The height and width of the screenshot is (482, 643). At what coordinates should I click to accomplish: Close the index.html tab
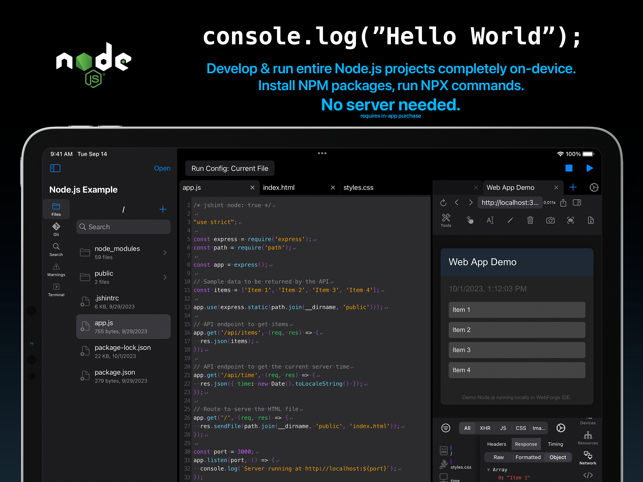click(333, 187)
